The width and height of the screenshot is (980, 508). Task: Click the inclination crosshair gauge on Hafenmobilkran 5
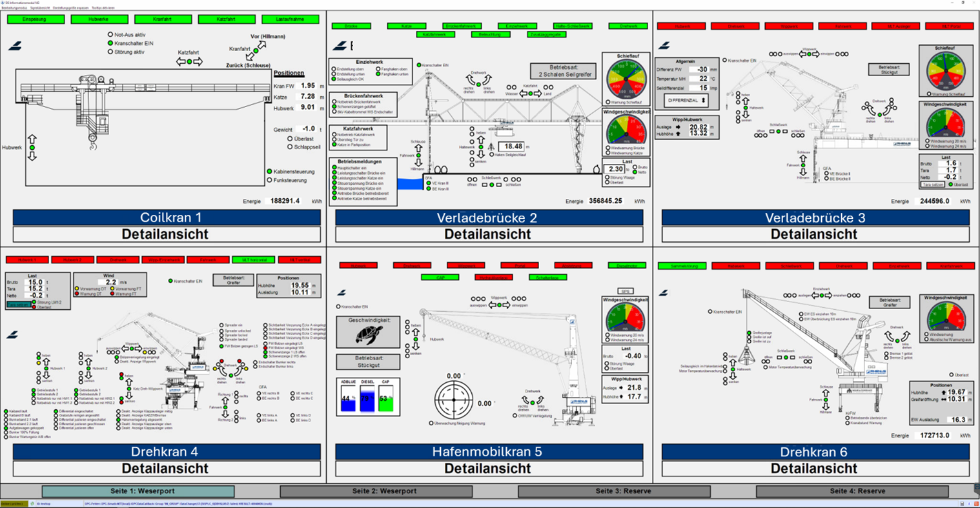pos(454,400)
